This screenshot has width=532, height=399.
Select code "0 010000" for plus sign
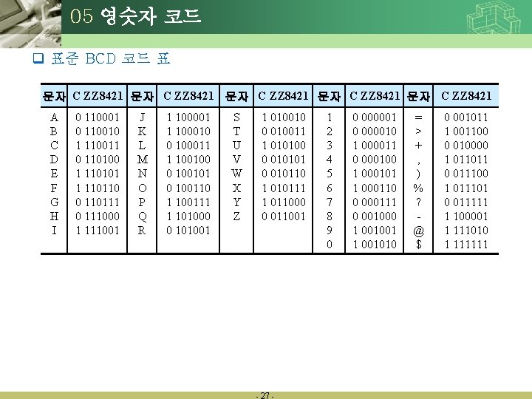[465, 146]
